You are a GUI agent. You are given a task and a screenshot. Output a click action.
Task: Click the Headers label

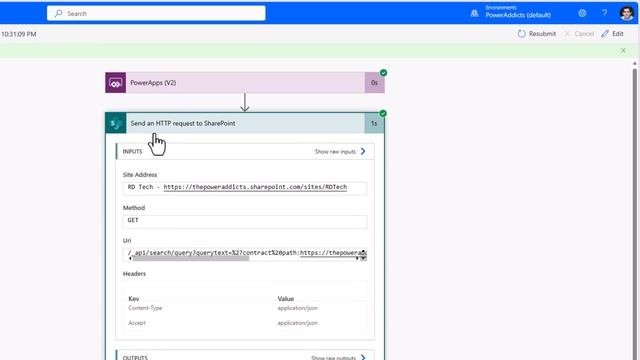[x=134, y=274]
